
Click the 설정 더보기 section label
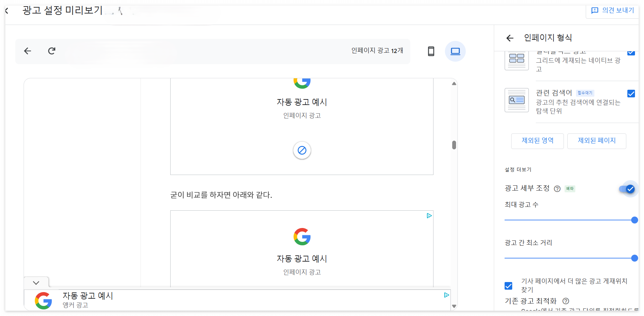518,169
